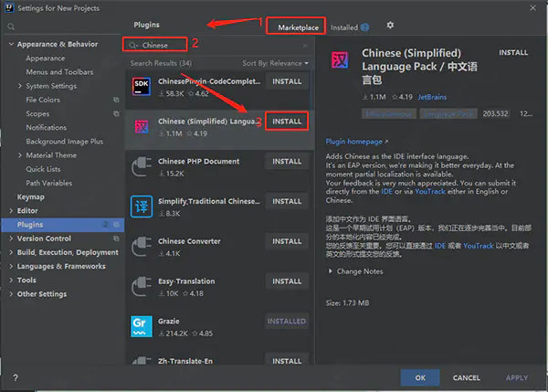
Task: Click the Chinese PHP Document plug icon
Action: [x=142, y=166]
